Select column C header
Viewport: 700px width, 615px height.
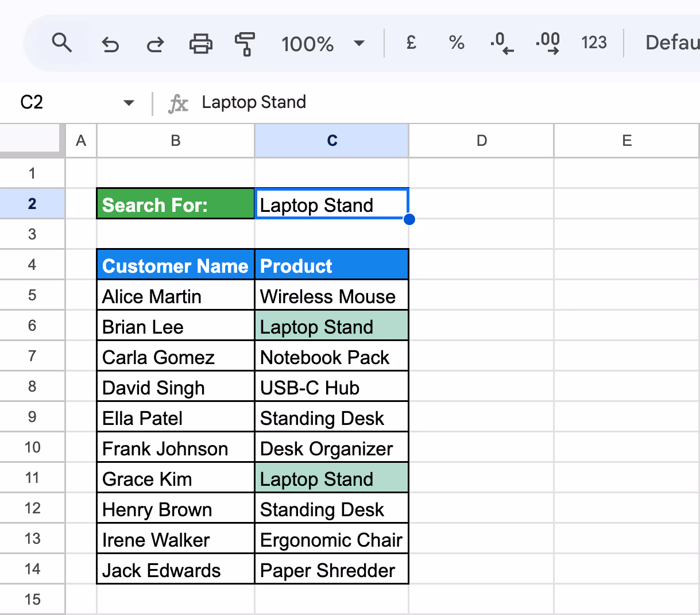[x=331, y=140]
